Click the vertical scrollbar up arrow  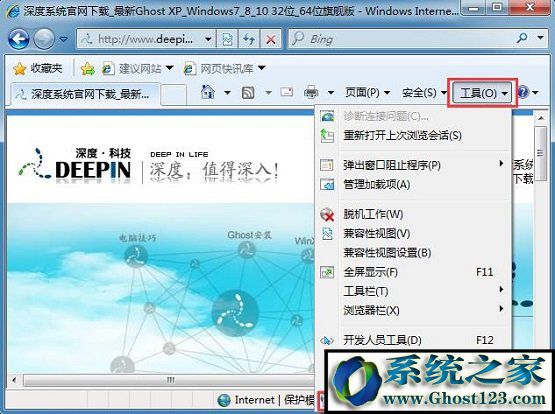point(540,118)
